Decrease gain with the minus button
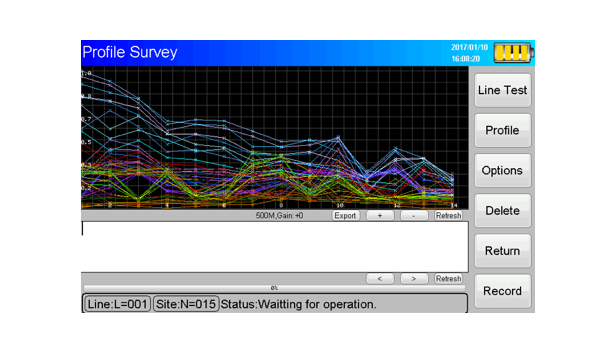Image resolution: width=610 pixels, height=364 pixels. [414, 215]
